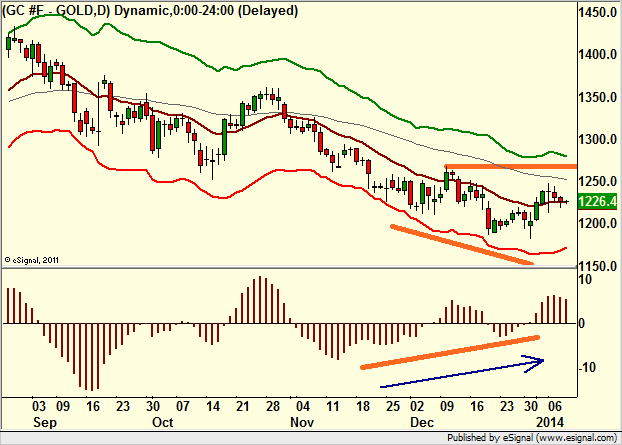Click the 1200.0 price axis label
The image size is (622, 445).
tap(597, 223)
